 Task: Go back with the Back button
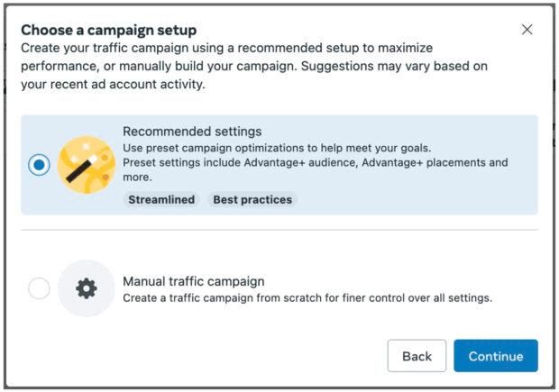pos(417,356)
